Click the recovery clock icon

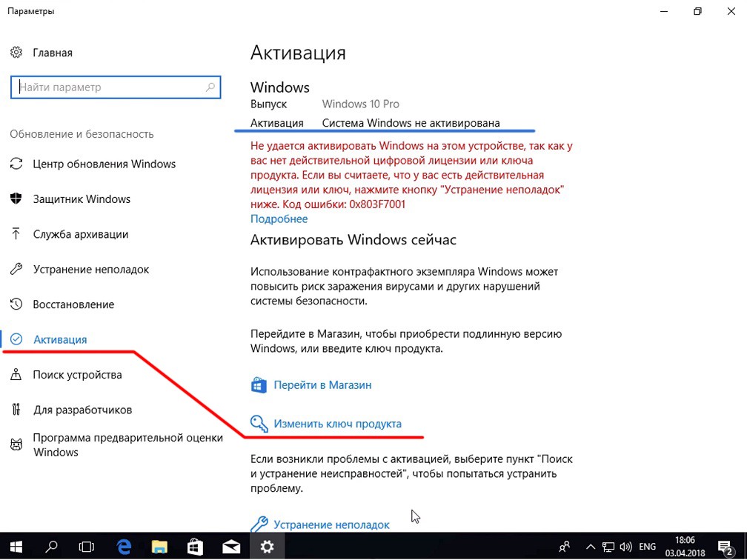pyautogui.click(x=16, y=304)
